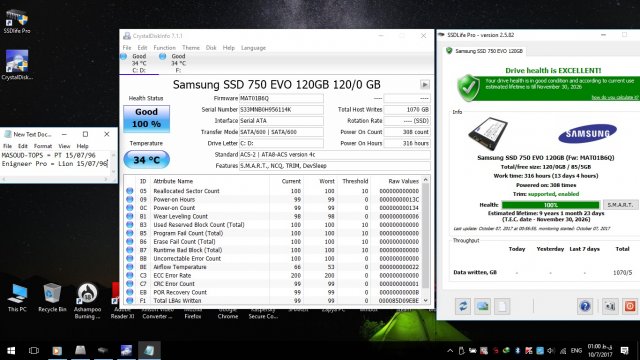Viewport: 640px width, 360px height.
Task: Click scroll-down arrow of SMART attribute list
Action: 426,300
